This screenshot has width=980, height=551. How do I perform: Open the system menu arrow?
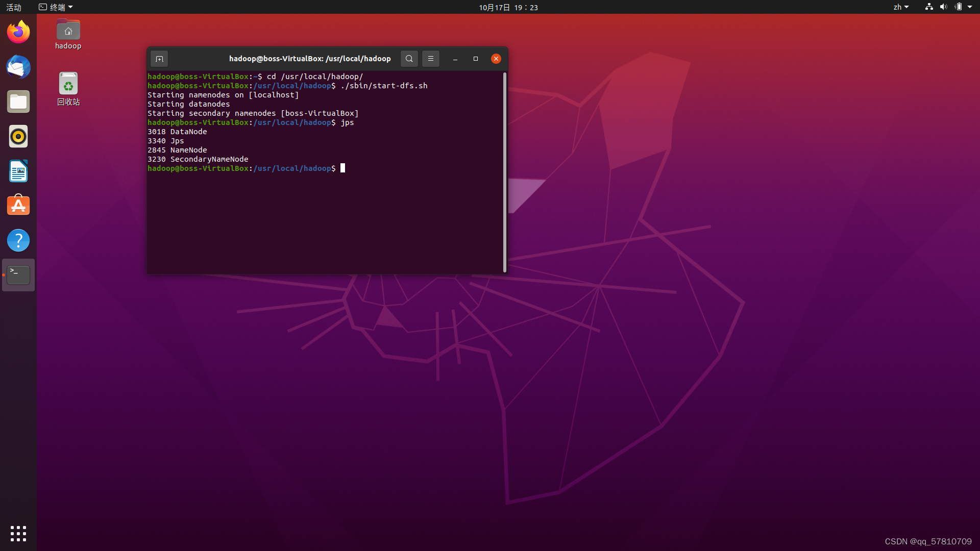point(970,7)
